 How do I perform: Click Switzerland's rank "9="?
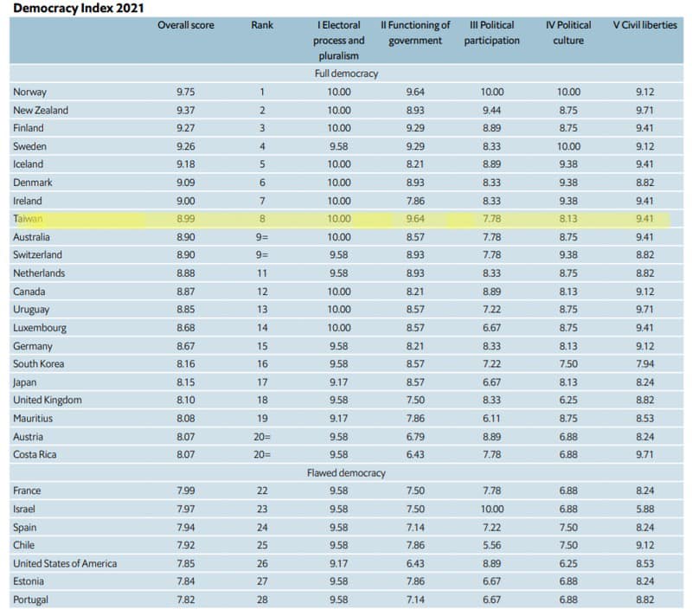point(262,255)
